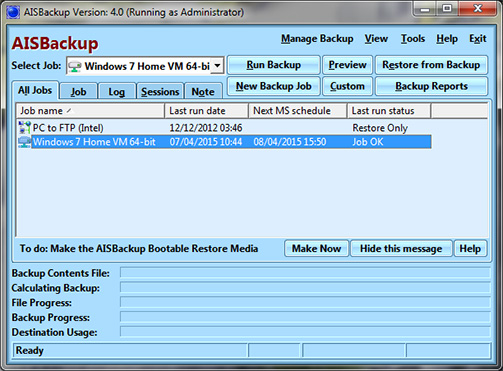Sort by Last run date column header
Viewport: 503px width, 371px height.
pos(207,111)
